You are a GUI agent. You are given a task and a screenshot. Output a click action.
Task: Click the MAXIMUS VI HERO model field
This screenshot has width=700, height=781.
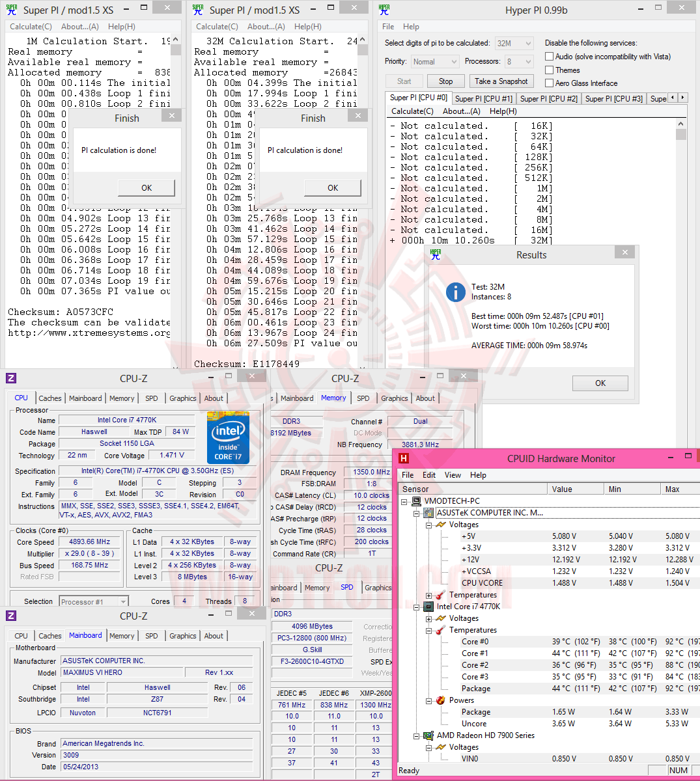pos(122,672)
